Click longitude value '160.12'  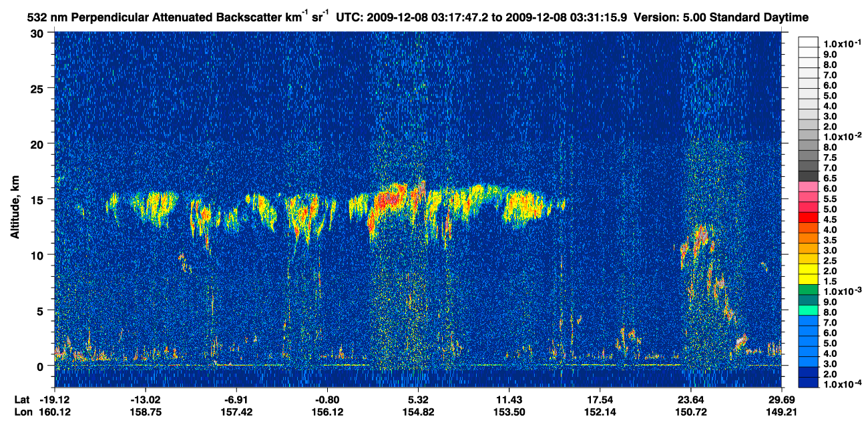pyautogui.click(x=54, y=412)
